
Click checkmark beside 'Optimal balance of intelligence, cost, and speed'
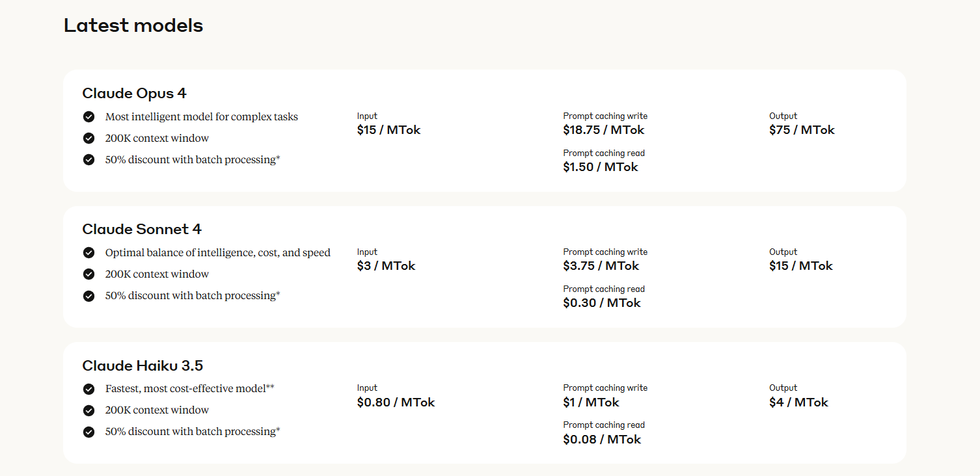tap(88, 252)
